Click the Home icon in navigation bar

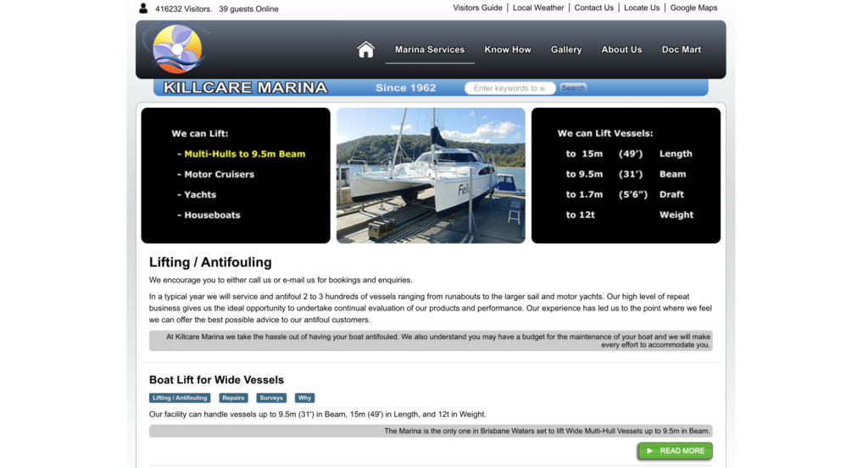tap(365, 50)
